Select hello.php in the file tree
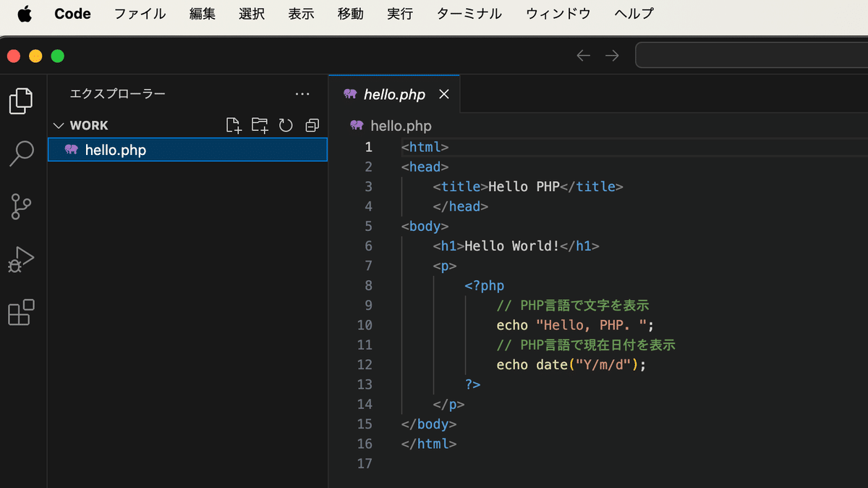Viewport: 868px width, 488px height. [x=116, y=150]
